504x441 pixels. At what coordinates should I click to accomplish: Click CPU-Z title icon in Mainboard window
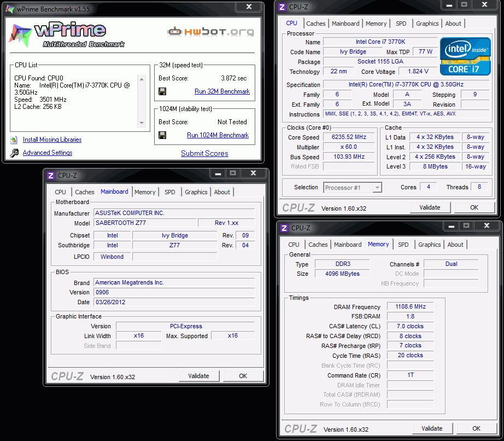point(50,175)
